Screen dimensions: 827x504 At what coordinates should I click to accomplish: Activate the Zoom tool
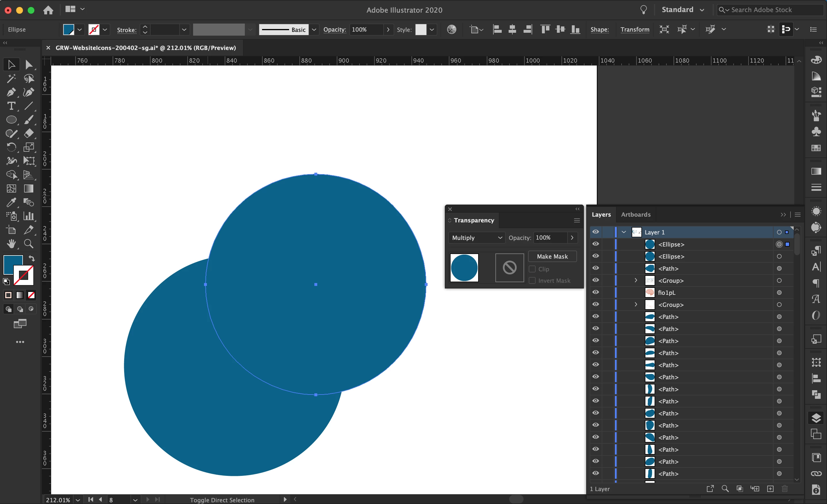29,244
